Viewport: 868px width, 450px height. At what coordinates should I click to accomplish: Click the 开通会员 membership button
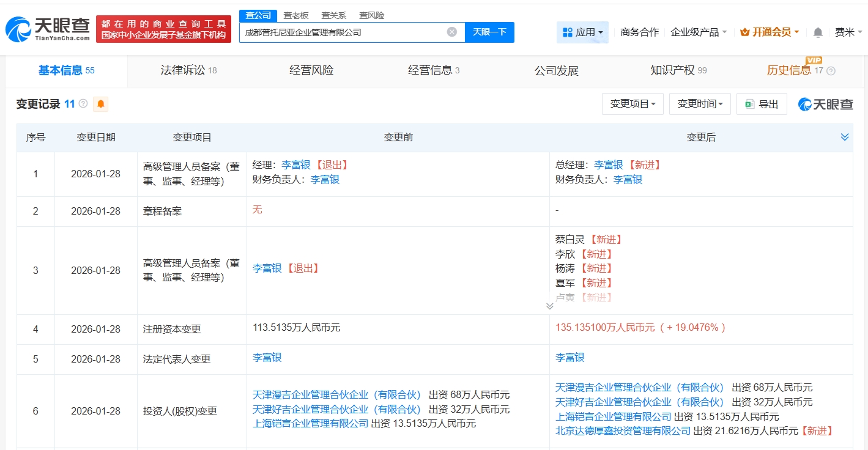[x=770, y=32]
